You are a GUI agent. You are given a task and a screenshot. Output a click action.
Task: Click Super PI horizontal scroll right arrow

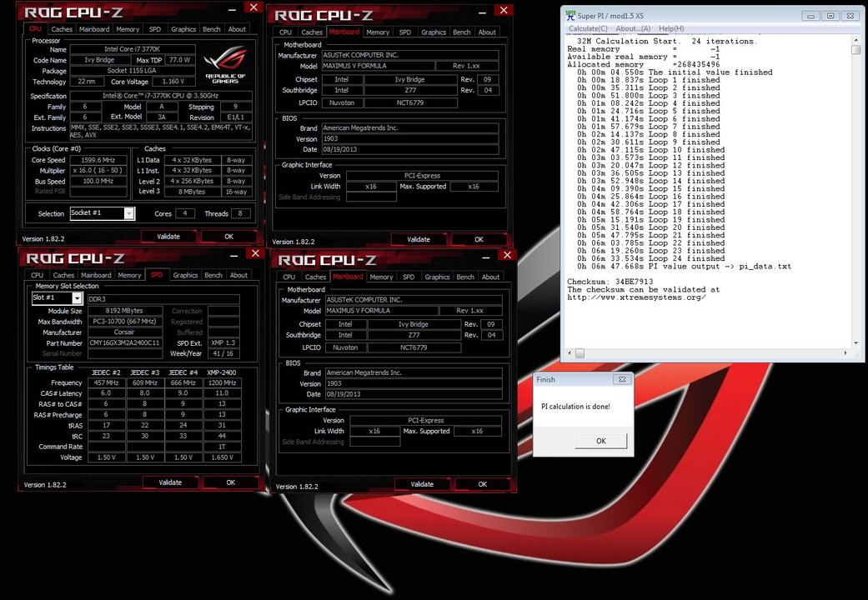[845, 353]
